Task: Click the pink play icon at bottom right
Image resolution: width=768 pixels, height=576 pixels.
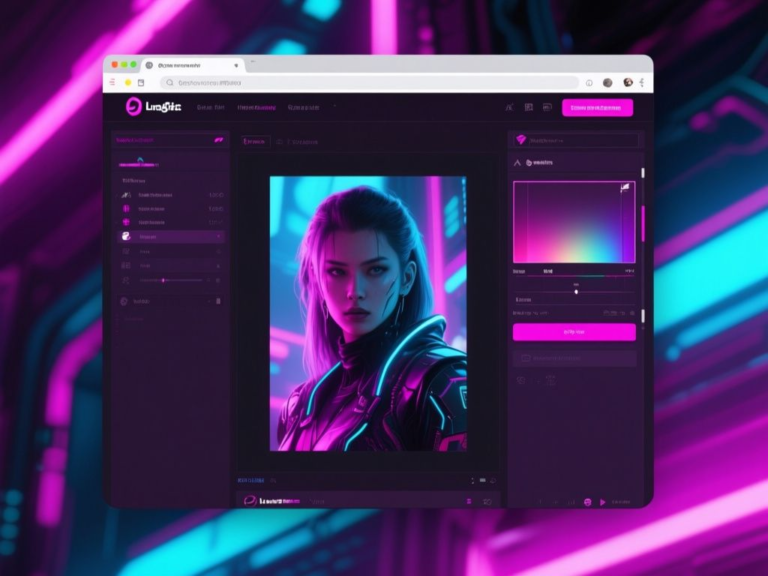Action: 602,502
